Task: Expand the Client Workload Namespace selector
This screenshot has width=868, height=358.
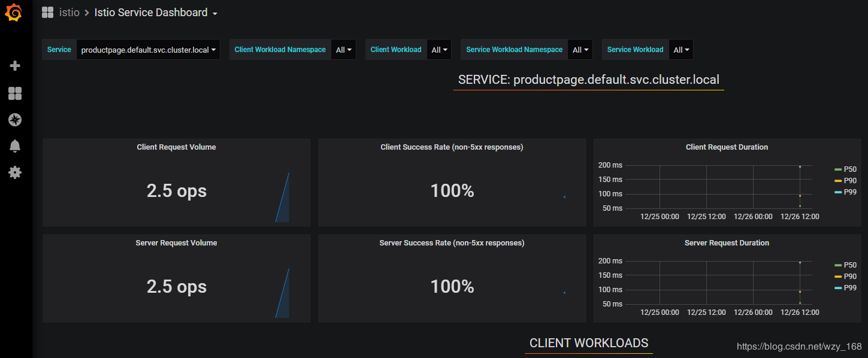Action: 343,49
